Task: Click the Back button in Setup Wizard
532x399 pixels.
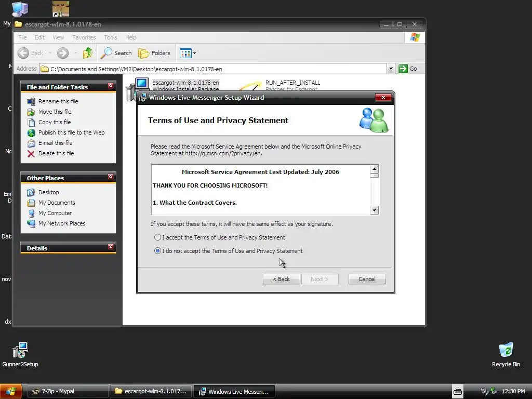Action: [x=281, y=279]
